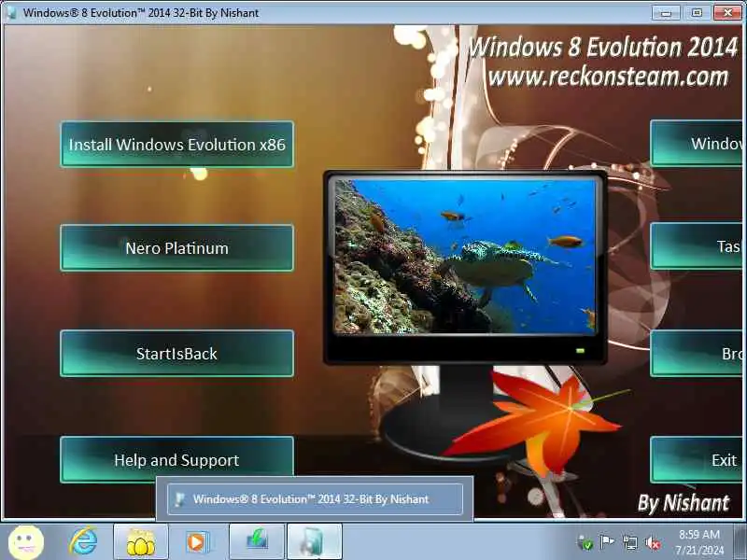
Task: Click the window title bar app icon
Action: pyautogui.click(x=12, y=13)
